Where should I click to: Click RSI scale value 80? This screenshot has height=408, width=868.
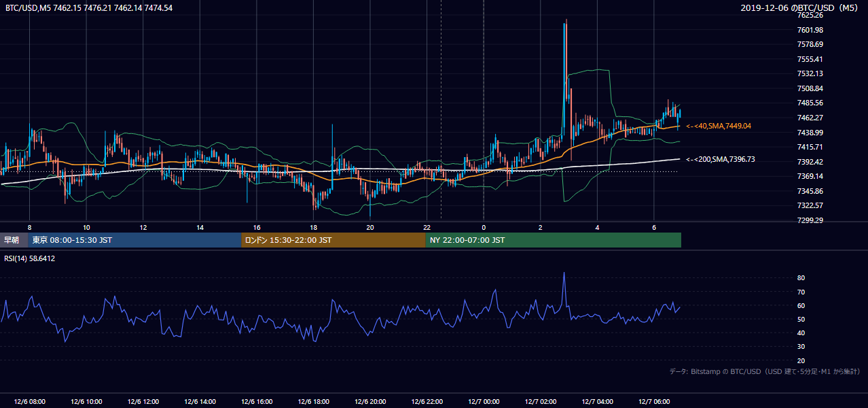point(801,278)
